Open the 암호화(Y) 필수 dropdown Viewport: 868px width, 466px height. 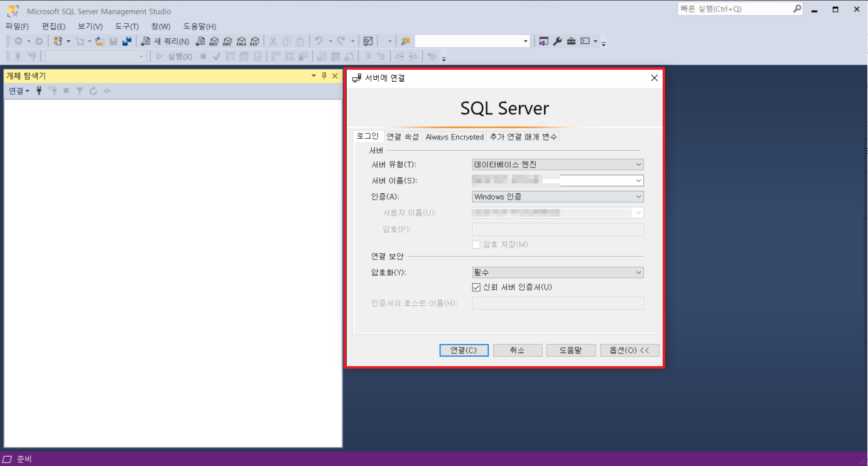(x=638, y=273)
